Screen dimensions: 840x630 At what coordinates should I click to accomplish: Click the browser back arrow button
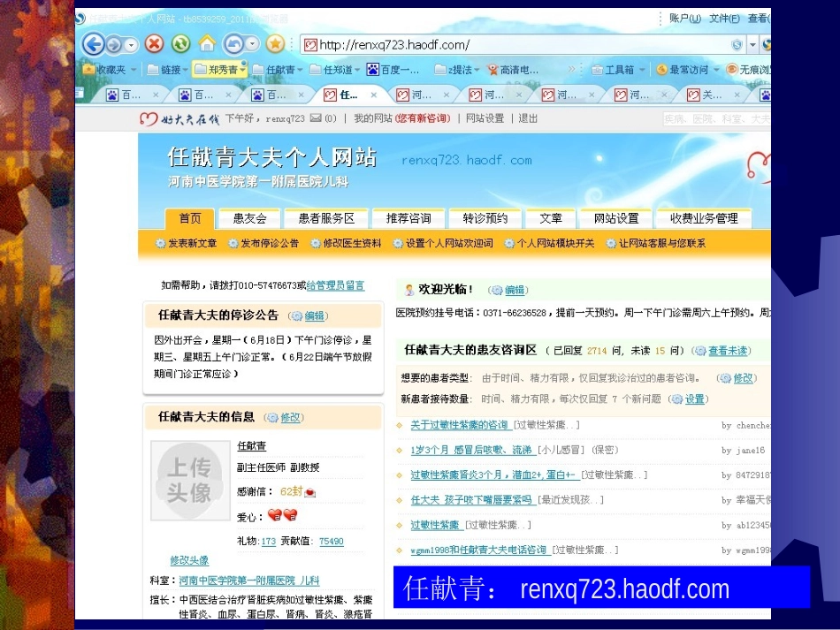(94, 44)
